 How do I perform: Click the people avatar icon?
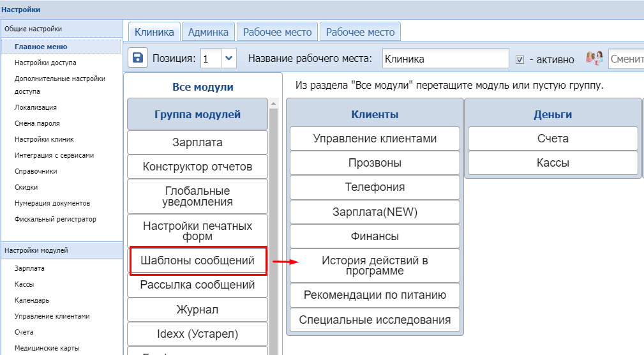(594, 59)
